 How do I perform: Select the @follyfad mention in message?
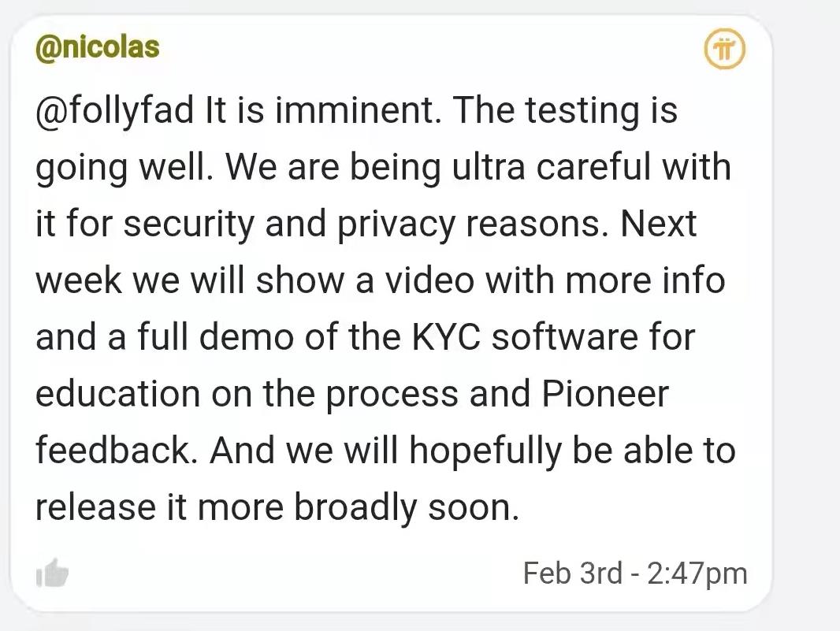[x=114, y=109]
